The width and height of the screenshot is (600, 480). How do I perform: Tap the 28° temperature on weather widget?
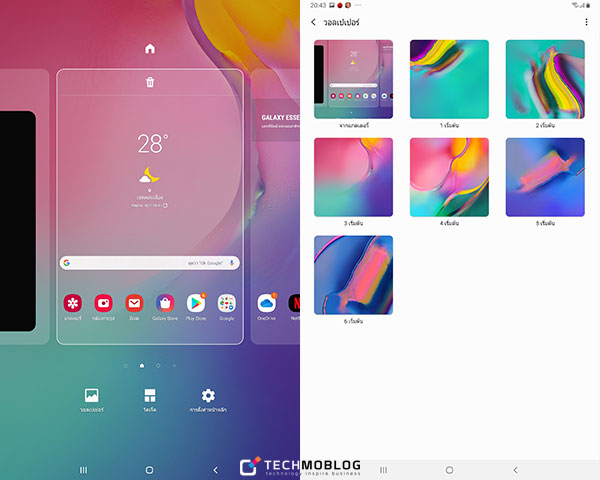coord(152,144)
